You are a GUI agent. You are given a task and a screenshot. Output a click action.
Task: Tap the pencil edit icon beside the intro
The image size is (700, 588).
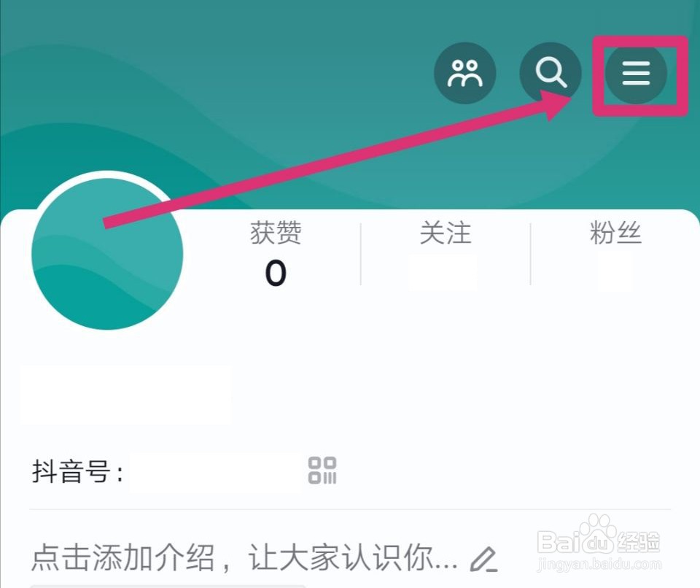click(484, 559)
